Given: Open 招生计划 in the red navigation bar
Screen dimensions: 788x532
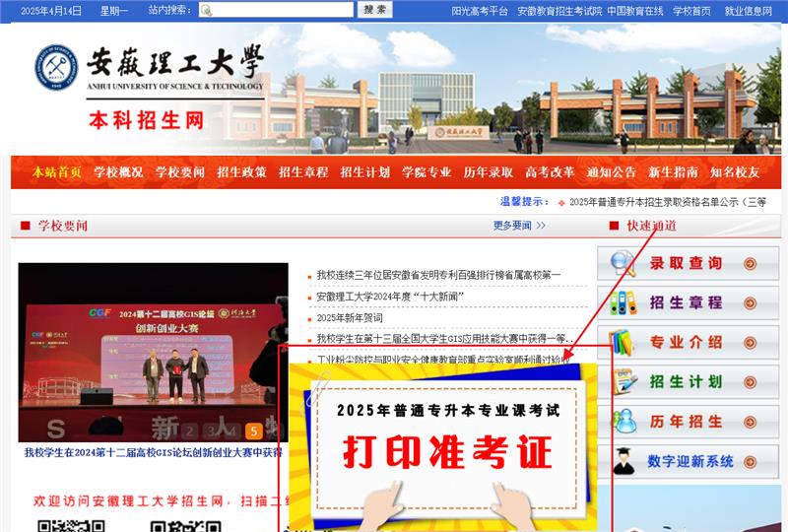Looking at the screenshot, I should click(x=364, y=172).
